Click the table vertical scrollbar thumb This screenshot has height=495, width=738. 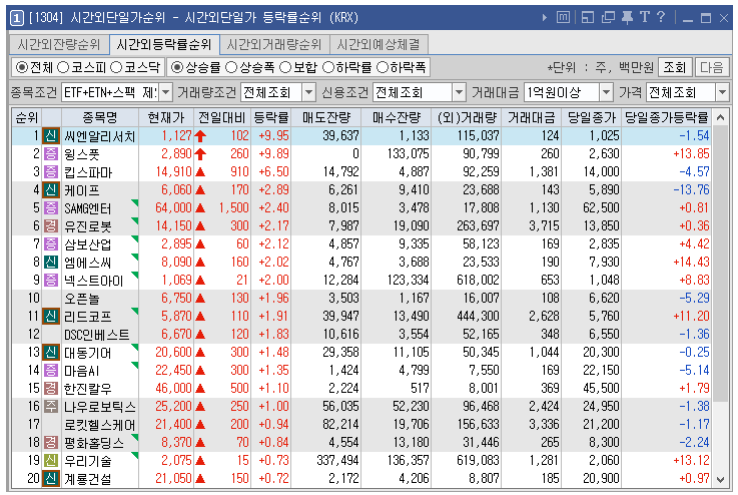click(720, 264)
